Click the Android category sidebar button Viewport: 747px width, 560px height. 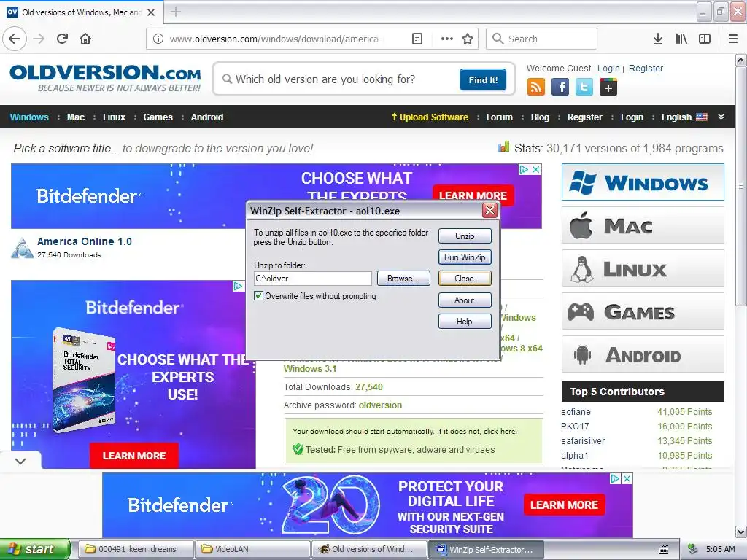click(x=643, y=354)
